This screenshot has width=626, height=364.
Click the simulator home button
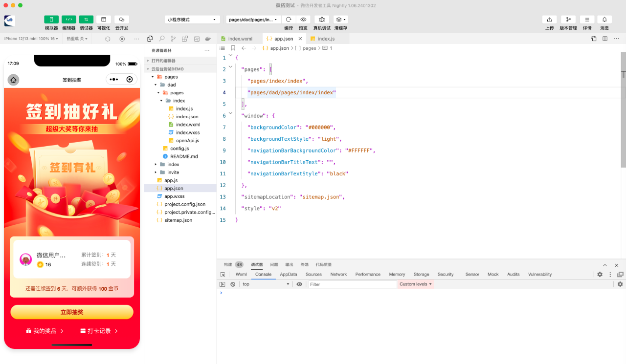click(13, 80)
